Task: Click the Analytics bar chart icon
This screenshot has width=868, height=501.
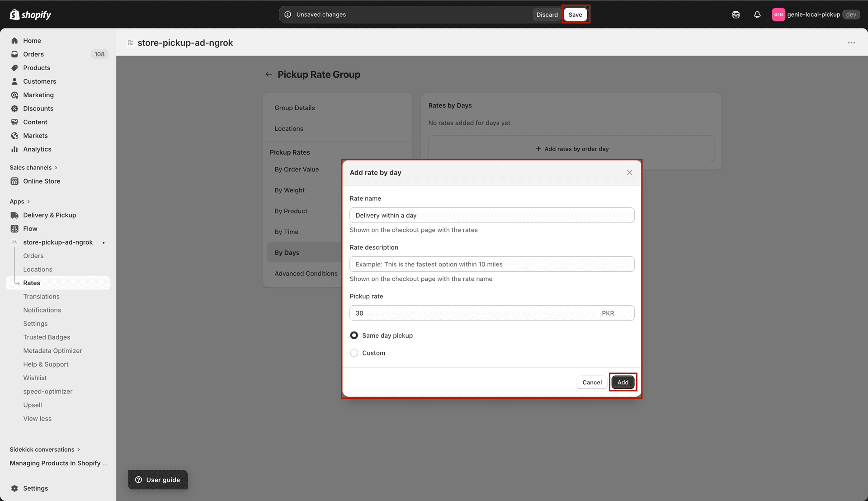Action: (14, 149)
